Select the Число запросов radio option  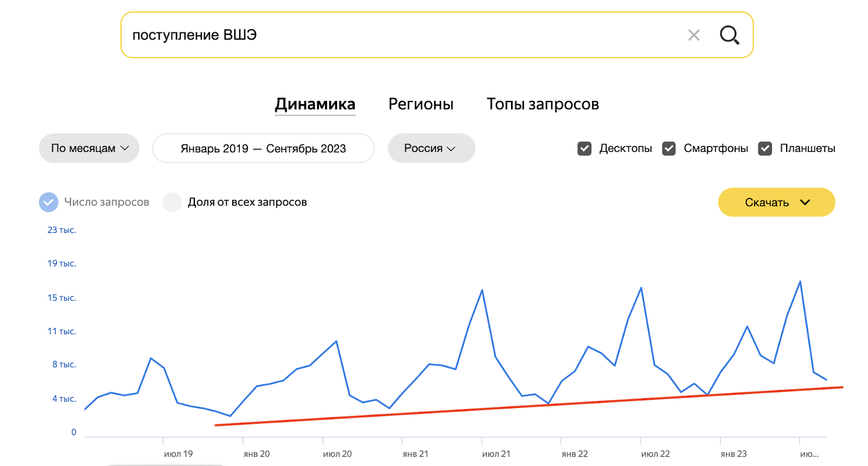49,202
